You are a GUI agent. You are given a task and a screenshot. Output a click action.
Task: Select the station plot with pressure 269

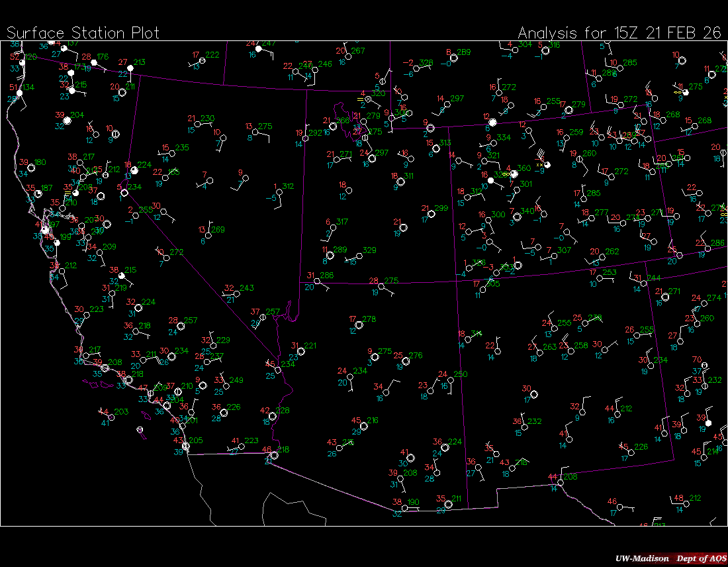point(208,235)
